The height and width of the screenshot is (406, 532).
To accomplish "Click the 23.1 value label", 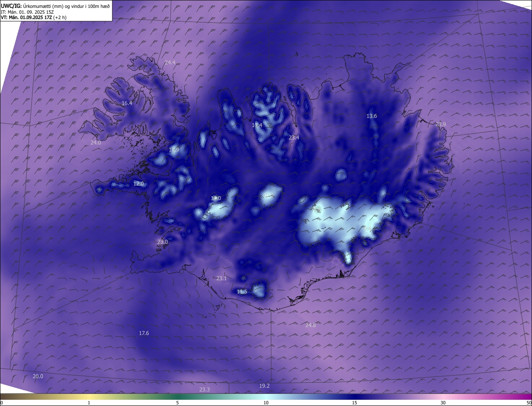I will click(222, 279).
